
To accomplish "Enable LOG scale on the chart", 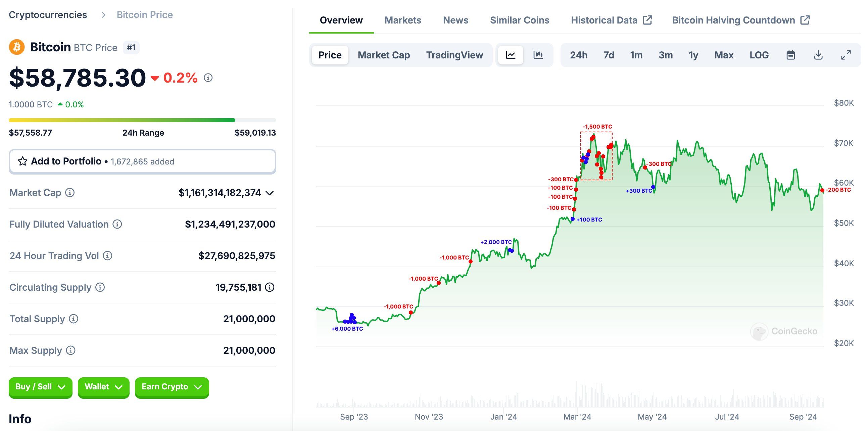I will point(759,55).
